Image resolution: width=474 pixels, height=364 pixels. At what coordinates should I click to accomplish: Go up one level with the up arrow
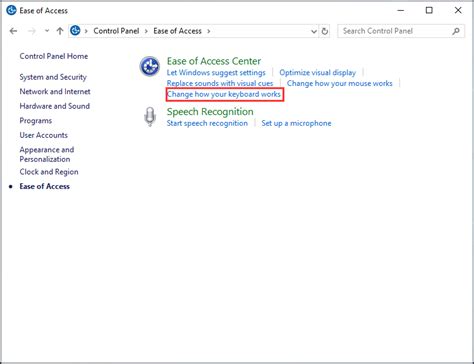coord(60,31)
